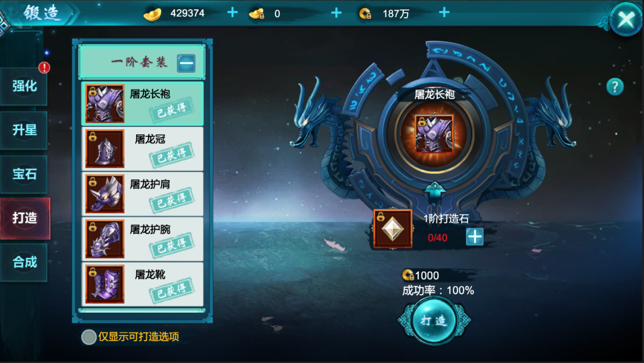Click the 1阶打造石 material icon
644x363 pixels.
[393, 229]
